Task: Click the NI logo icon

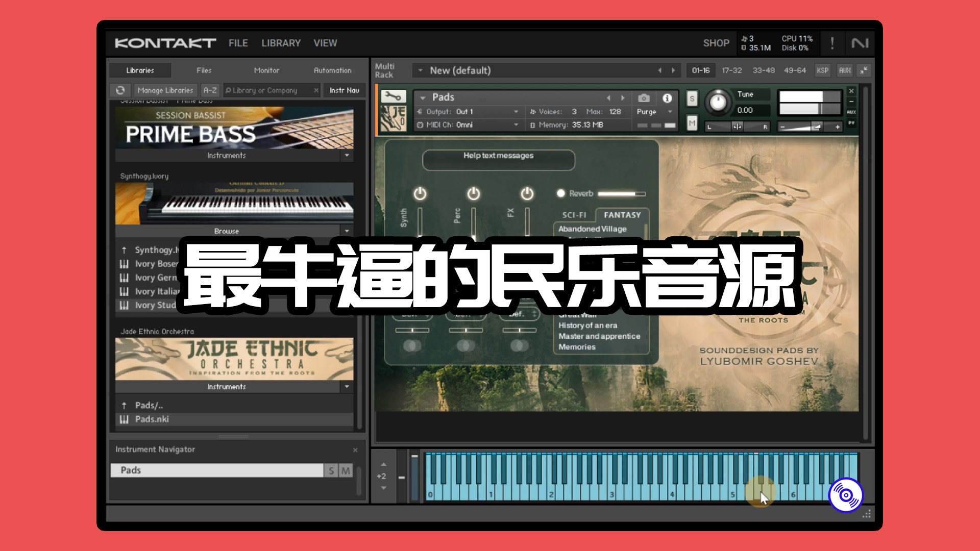Action: click(x=860, y=43)
